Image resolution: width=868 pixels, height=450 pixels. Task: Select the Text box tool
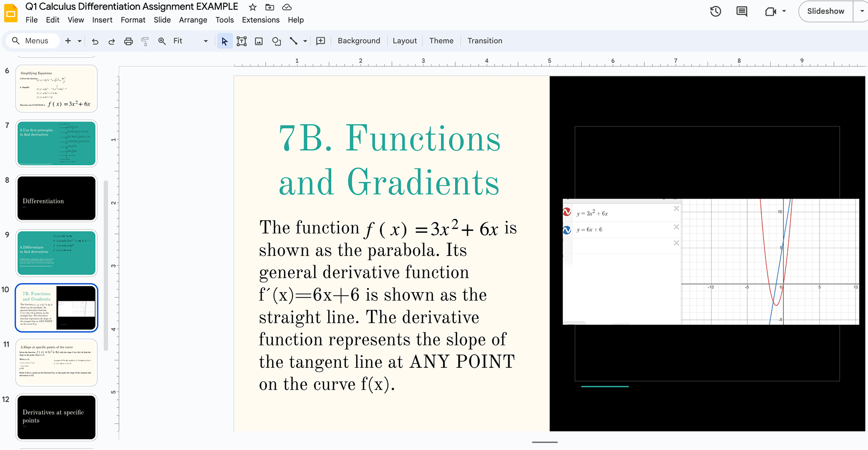click(x=241, y=41)
